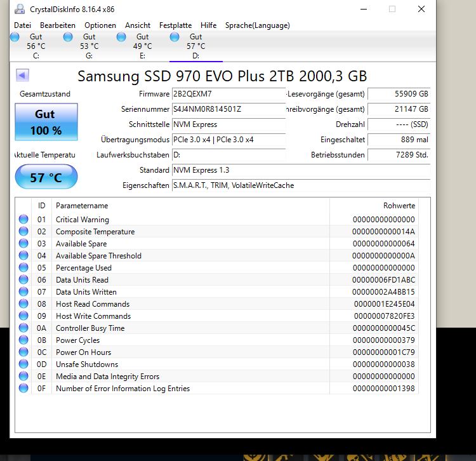
Task: Click status orb of Power Cycles row
Action: pyautogui.click(x=23, y=340)
